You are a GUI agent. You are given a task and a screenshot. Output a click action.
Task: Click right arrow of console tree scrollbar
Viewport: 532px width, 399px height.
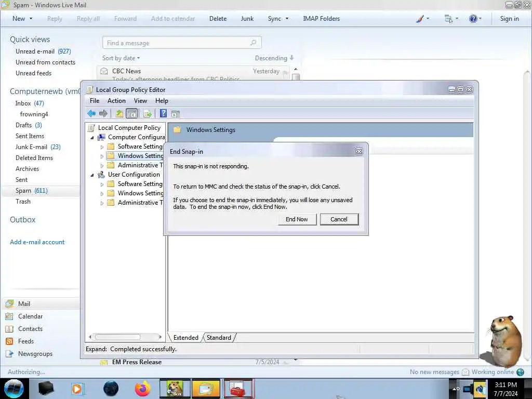(x=160, y=337)
